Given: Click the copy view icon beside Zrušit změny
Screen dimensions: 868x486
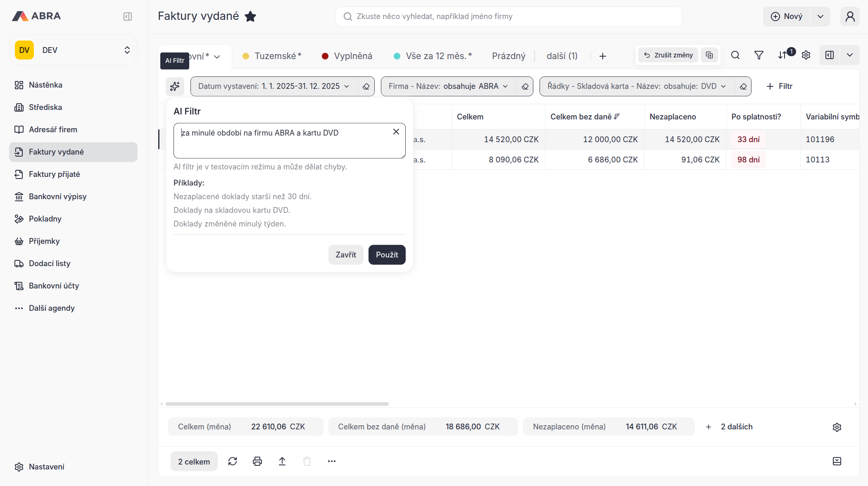Looking at the screenshot, I should tap(709, 55).
